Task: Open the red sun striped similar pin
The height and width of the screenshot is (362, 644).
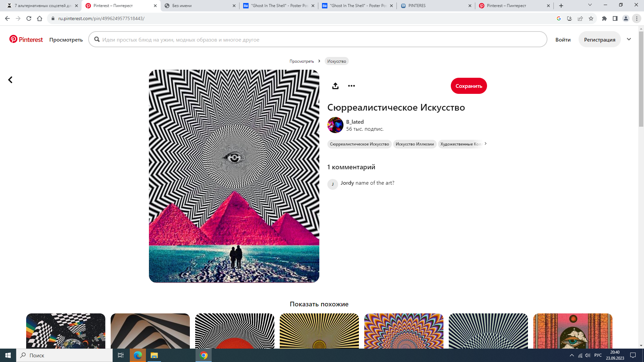Action: (235, 331)
